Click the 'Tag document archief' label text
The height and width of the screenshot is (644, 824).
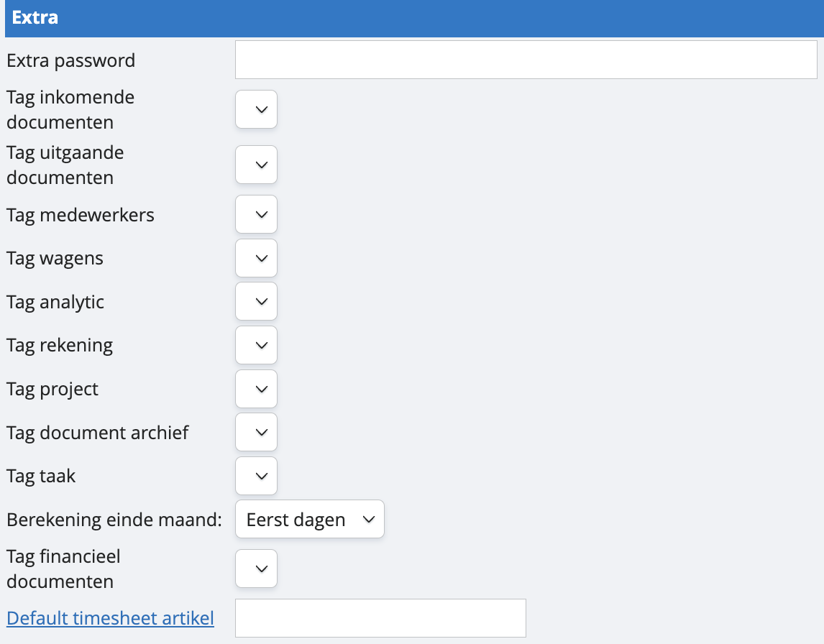point(98,433)
